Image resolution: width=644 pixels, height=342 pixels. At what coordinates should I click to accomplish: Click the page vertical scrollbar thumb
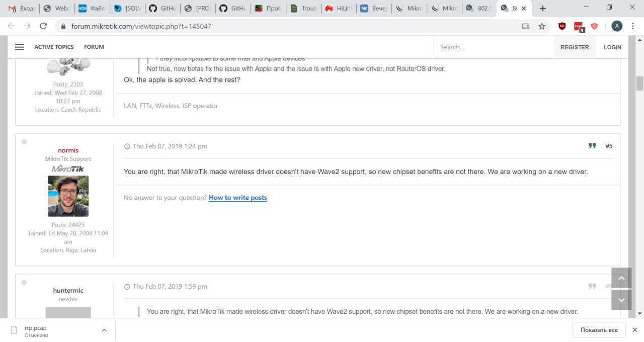(640, 83)
